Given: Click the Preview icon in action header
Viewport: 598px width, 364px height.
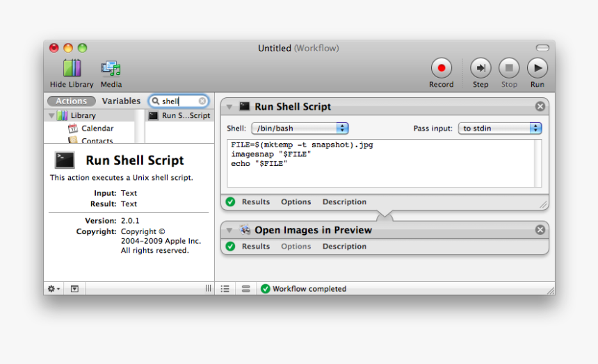Looking at the screenshot, I should pyautogui.click(x=245, y=229).
